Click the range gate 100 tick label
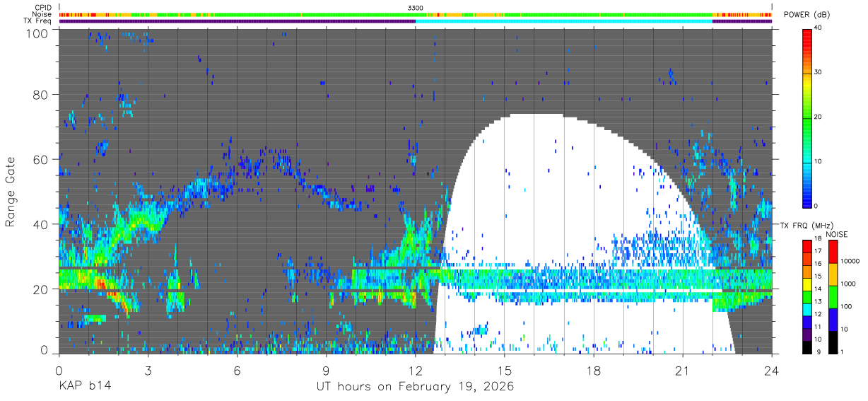The image size is (868, 401). click(38, 33)
